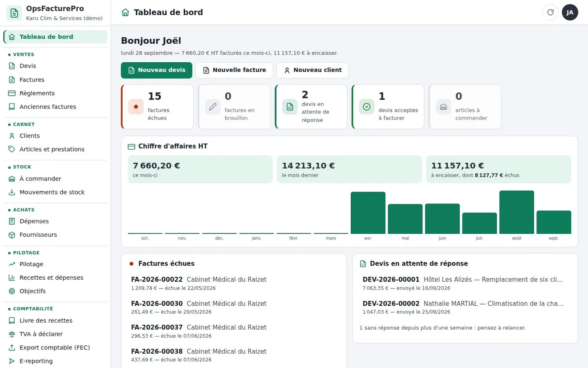This screenshot has height=368, width=588.
Task: Click the red overdue invoices card icon
Action: [136, 107]
